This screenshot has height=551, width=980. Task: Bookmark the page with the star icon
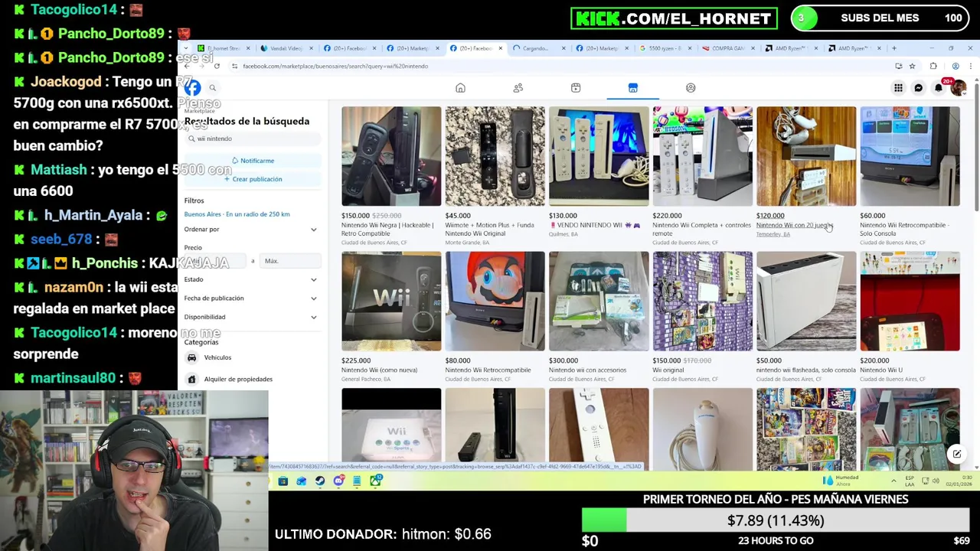tap(912, 66)
